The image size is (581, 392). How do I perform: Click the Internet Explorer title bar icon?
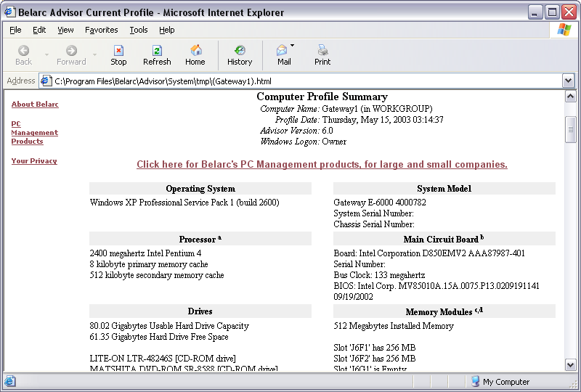pyautogui.click(x=9, y=12)
